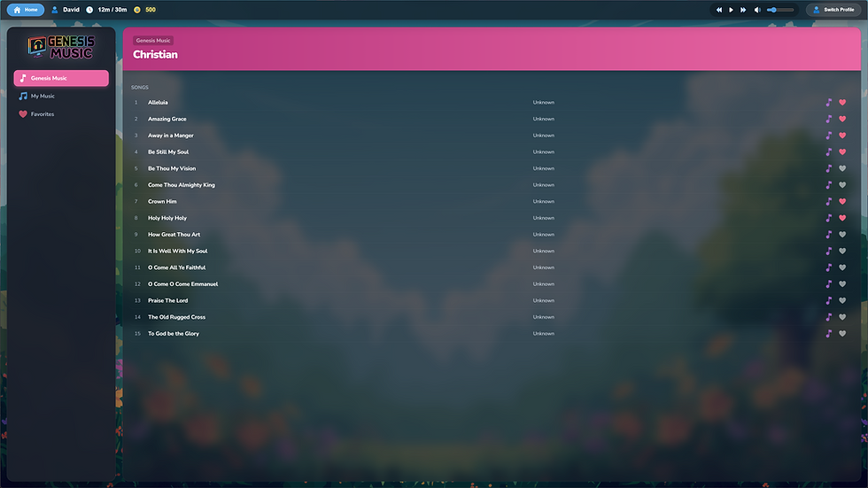The width and height of the screenshot is (868, 488).
Task: Add Be Thou My Vision to My Music
Action: [x=829, y=168]
